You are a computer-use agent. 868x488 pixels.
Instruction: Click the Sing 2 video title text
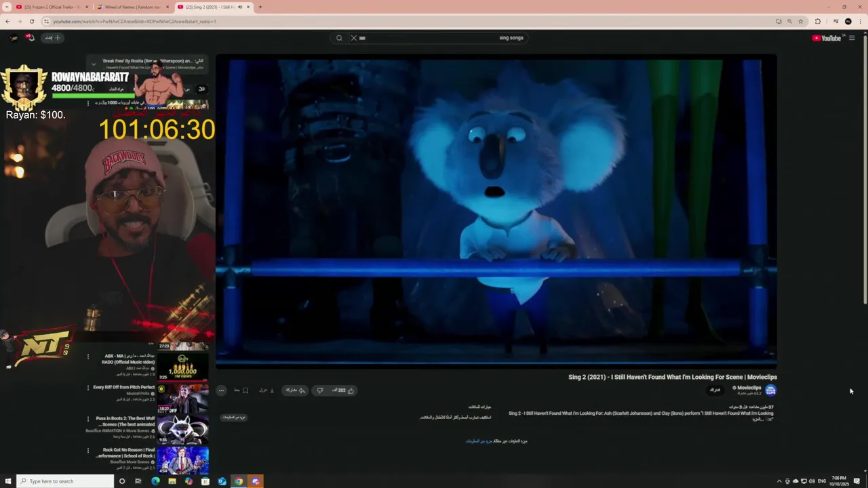coord(673,377)
